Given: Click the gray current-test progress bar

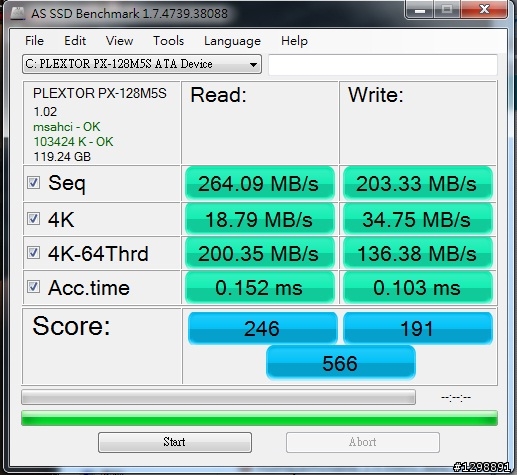Looking at the screenshot, I should coord(218,397).
